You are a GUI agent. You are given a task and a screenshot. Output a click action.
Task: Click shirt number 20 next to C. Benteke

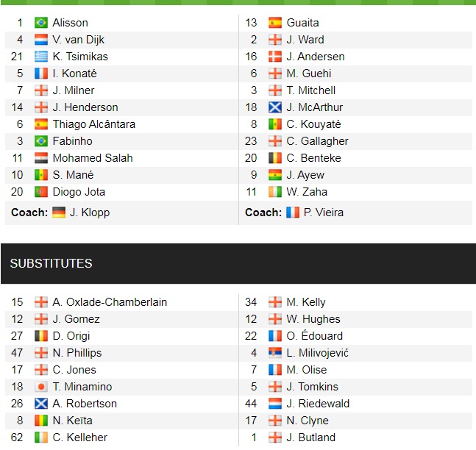252,158
